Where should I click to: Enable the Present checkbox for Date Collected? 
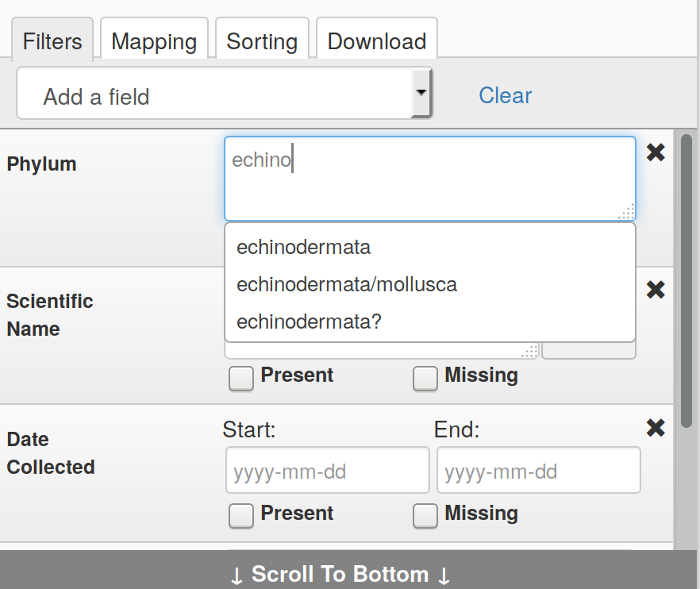[241, 516]
